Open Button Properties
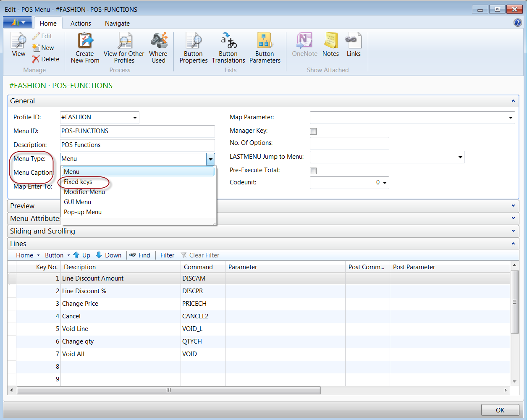 point(194,41)
